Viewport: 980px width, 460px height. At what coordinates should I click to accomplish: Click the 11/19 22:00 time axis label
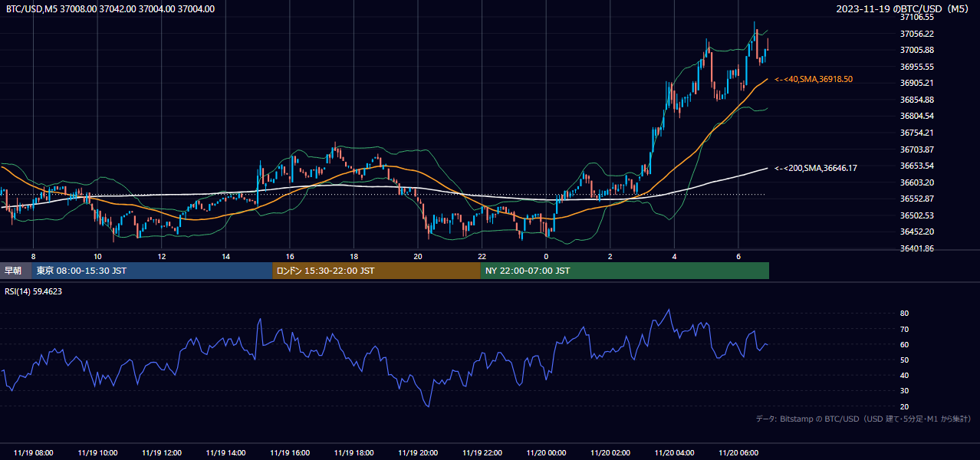pos(482,452)
